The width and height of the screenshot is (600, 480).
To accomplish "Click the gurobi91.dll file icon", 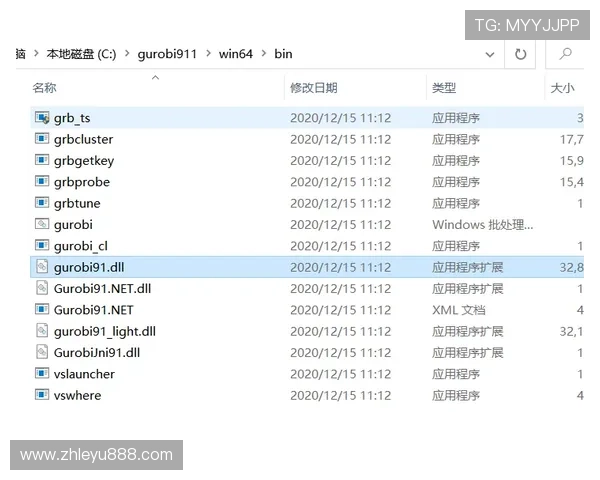I will click(42, 267).
